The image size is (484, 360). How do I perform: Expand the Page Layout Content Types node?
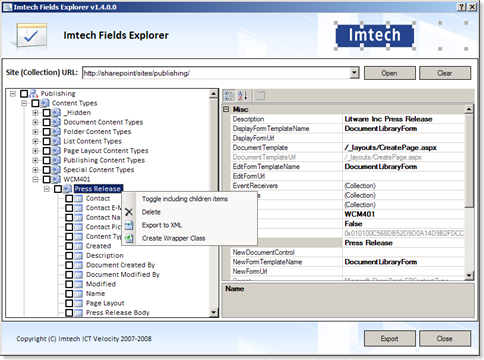35,151
